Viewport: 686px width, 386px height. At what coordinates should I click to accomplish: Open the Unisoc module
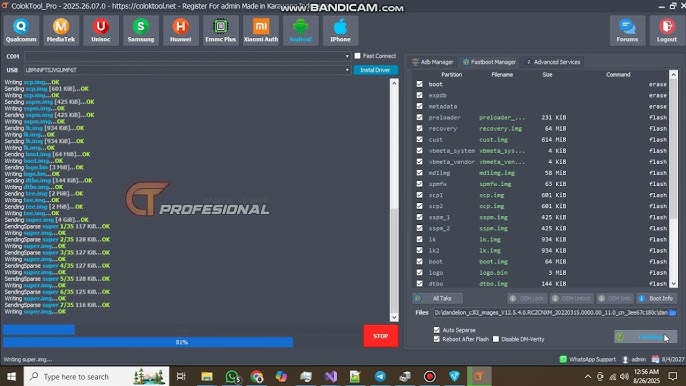101,30
